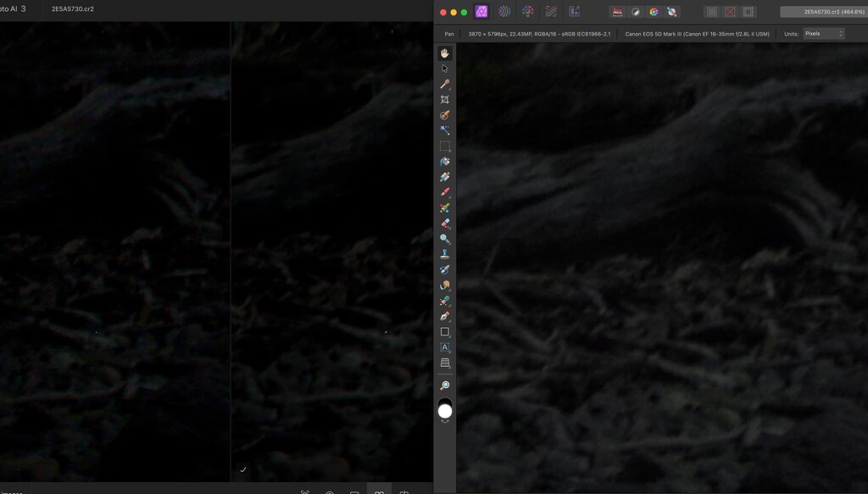Select the Selection Brush tool
868x494 pixels.
tap(445, 114)
